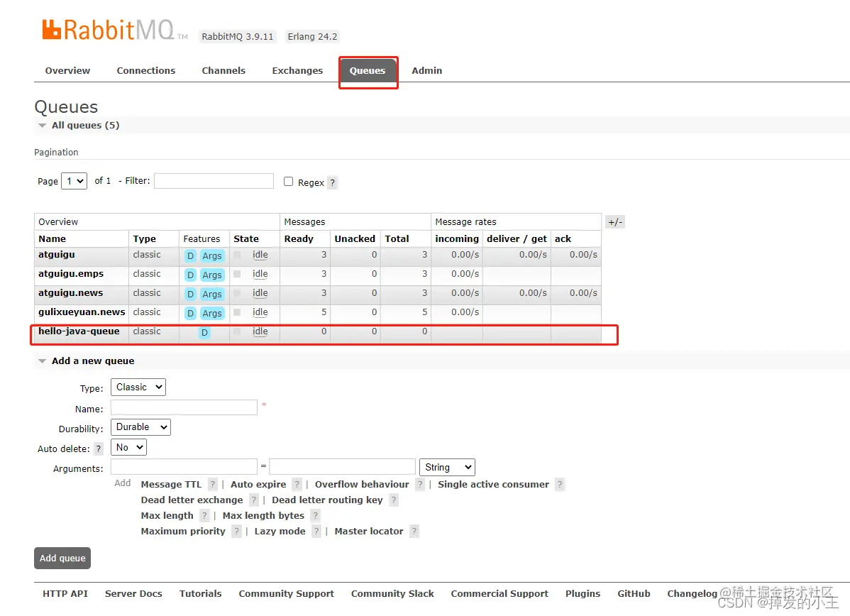The image size is (850, 616).
Task: Click the D feature badge for hello-java-queue
Action: 204,332
